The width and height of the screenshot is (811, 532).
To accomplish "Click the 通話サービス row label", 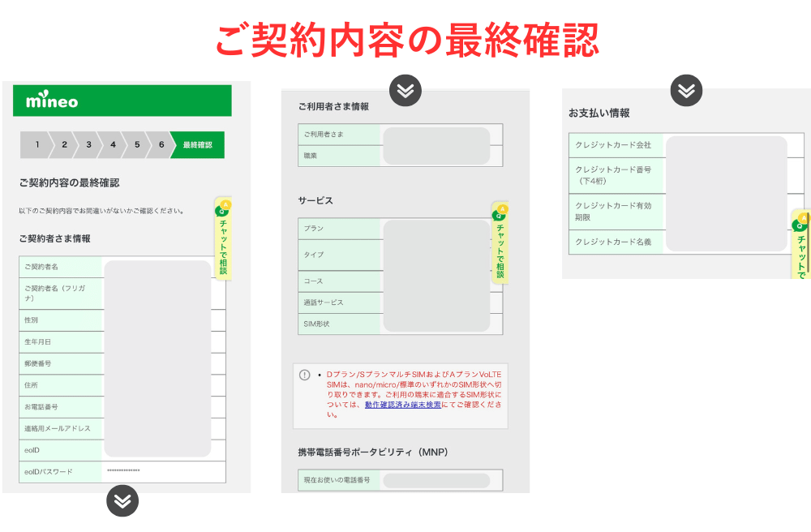I will click(324, 302).
